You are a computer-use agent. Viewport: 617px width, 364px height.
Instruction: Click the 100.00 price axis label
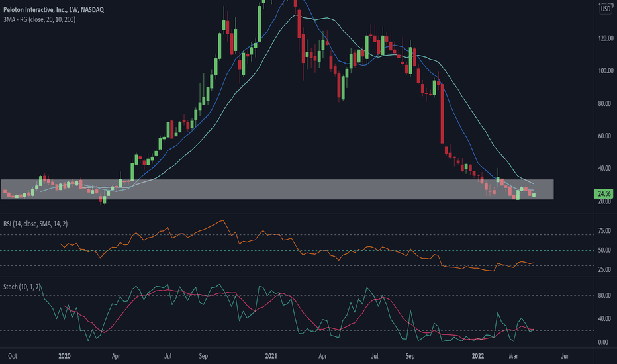click(606, 71)
